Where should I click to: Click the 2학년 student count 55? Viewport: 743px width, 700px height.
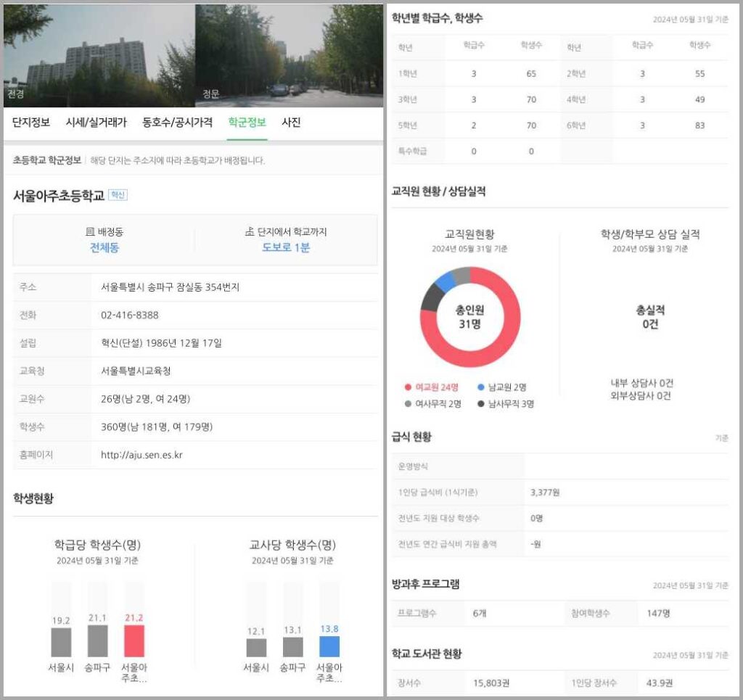click(x=700, y=74)
